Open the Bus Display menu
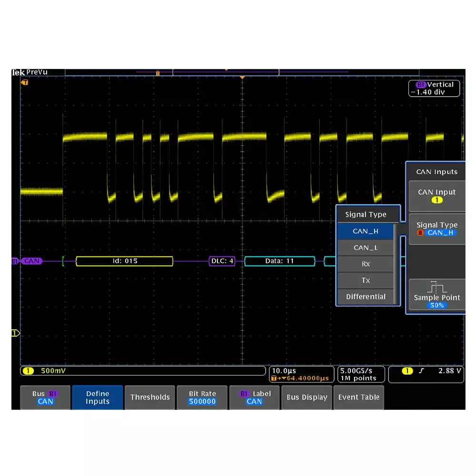The width and height of the screenshot is (476, 476). click(307, 397)
